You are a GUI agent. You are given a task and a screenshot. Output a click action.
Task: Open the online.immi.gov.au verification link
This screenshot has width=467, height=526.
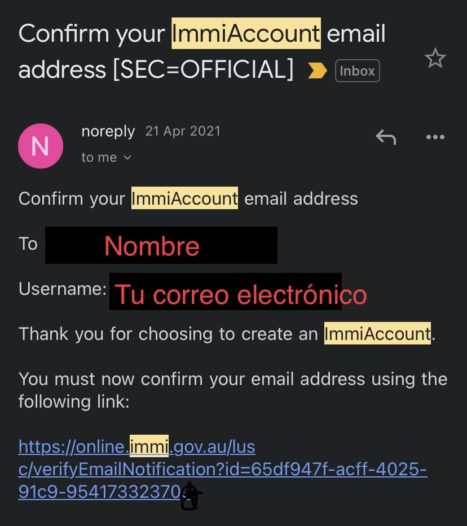click(137, 446)
